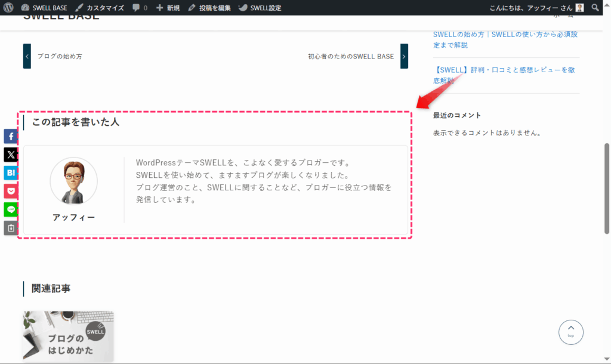Click the 表示できるコメントはありません。 text
611x364 pixels.
click(x=487, y=133)
